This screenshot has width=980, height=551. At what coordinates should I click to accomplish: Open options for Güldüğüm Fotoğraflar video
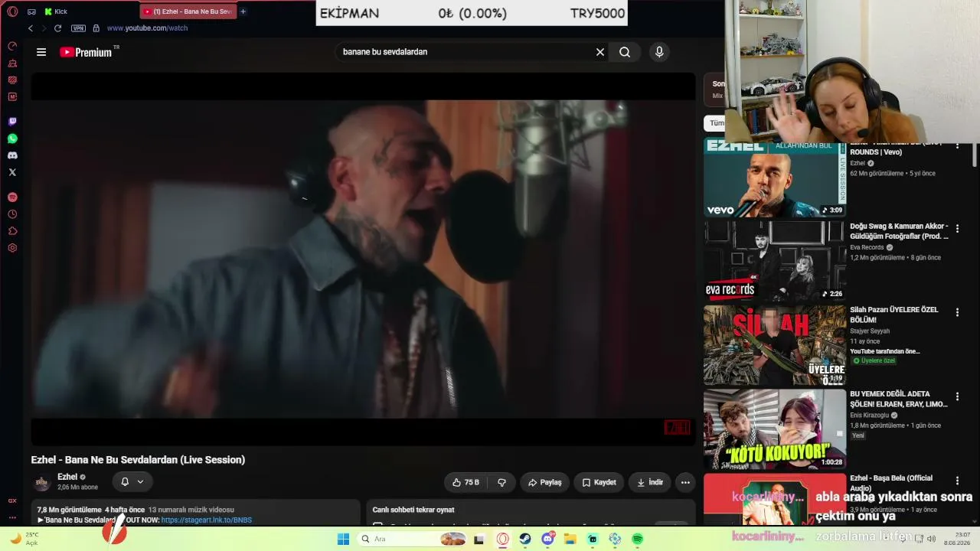[x=957, y=227]
